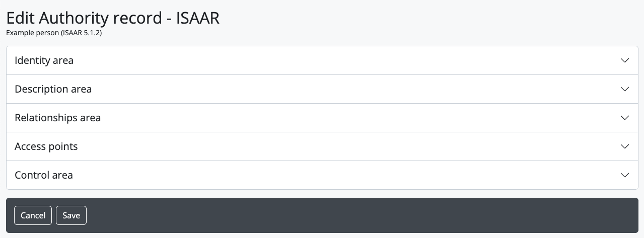Show the Control area fields
Image resolution: width=644 pixels, height=238 pixels.
(x=322, y=175)
